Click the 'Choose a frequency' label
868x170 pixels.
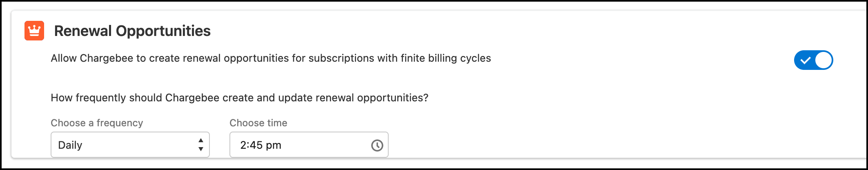click(x=97, y=123)
